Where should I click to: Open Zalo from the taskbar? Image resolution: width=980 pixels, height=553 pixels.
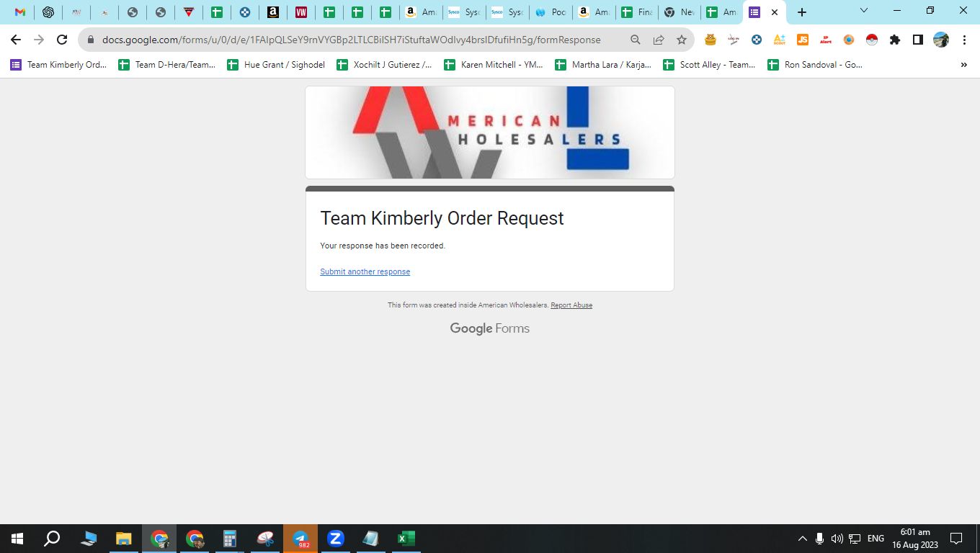point(336,539)
